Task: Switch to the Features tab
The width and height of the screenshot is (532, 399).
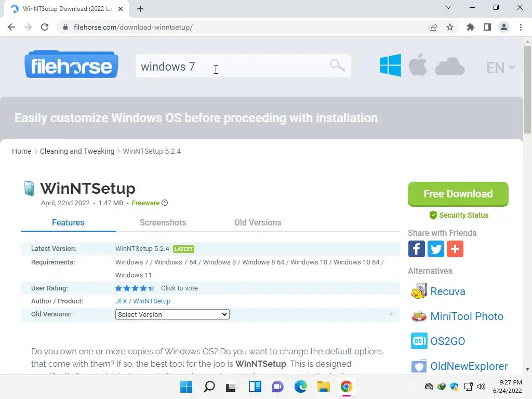Action: point(68,222)
